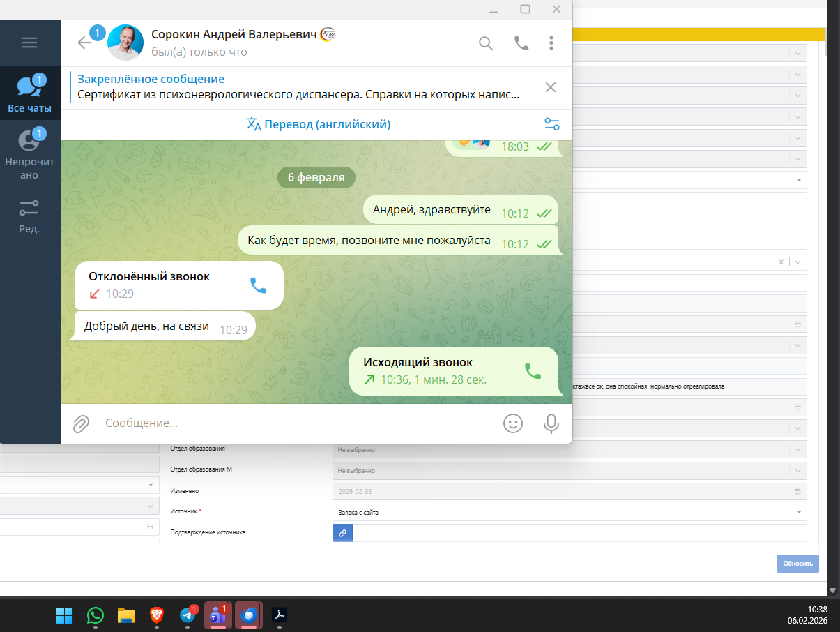840x632 pixels.
Task: Select the 6 February date badge
Action: pyautogui.click(x=316, y=177)
